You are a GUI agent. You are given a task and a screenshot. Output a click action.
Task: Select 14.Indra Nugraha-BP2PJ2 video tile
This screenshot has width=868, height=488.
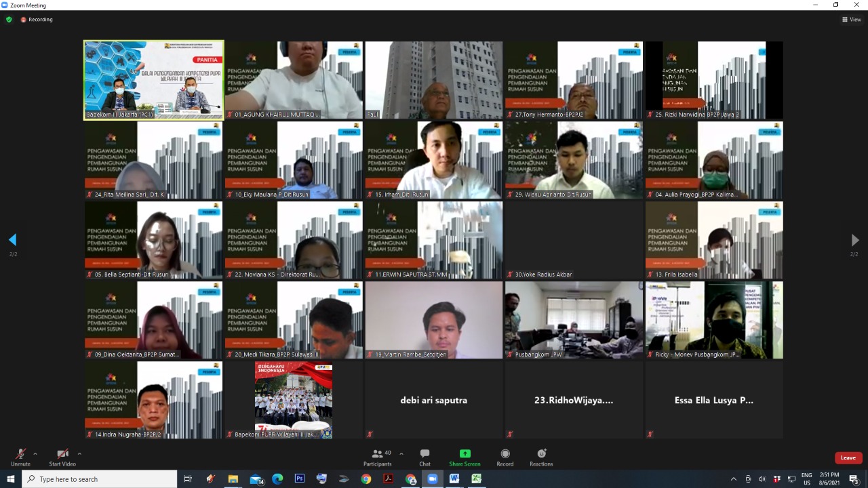pyautogui.click(x=153, y=400)
